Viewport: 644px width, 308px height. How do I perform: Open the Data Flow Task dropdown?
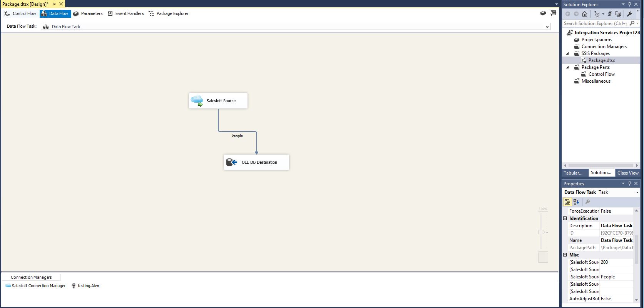point(547,27)
